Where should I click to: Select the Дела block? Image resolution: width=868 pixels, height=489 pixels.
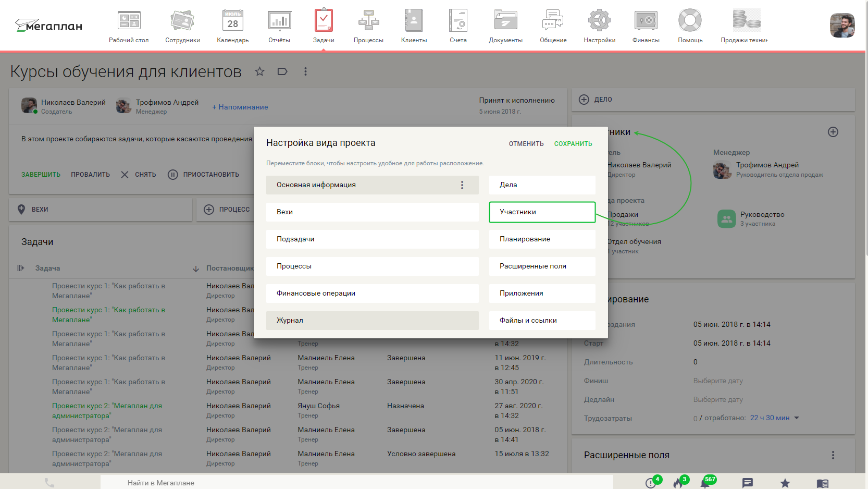point(542,185)
